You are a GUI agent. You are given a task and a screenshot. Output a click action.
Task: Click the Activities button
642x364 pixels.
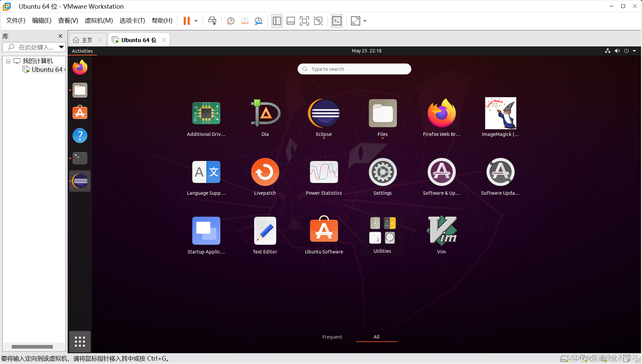(82, 51)
